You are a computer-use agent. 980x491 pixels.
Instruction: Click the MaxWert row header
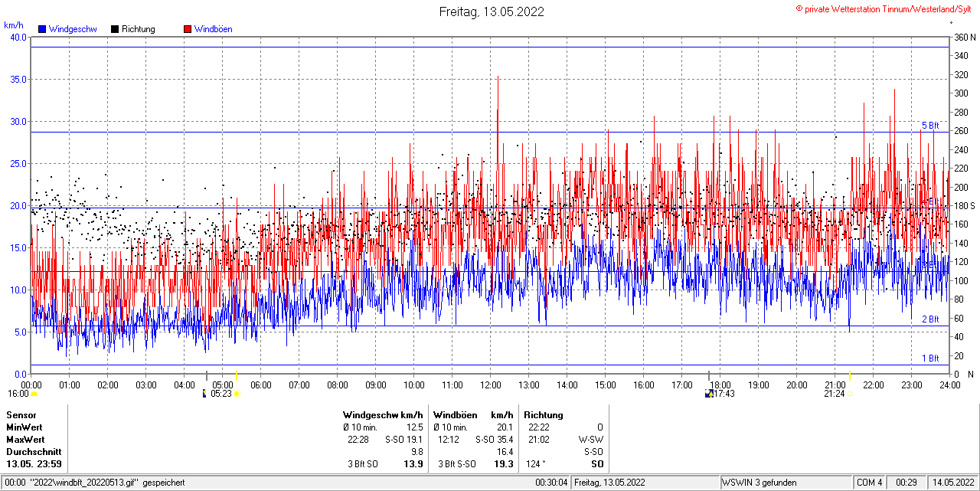pos(25,440)
